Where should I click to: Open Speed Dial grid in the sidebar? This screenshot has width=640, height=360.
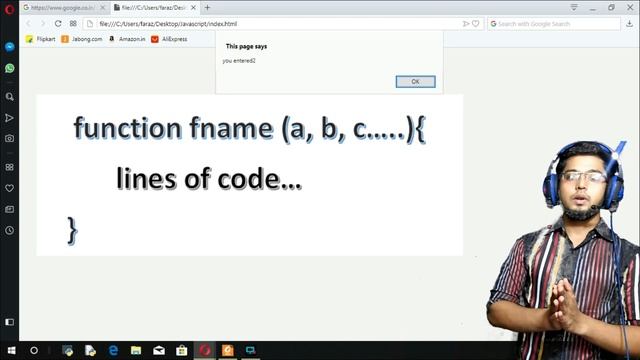[x=9, y=167]
